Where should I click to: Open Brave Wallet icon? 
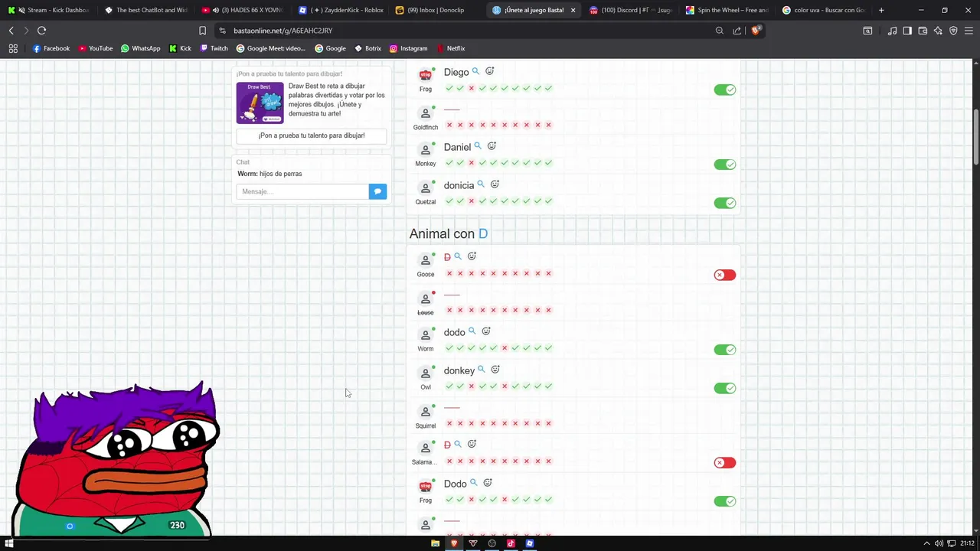(x=923, y=31)
